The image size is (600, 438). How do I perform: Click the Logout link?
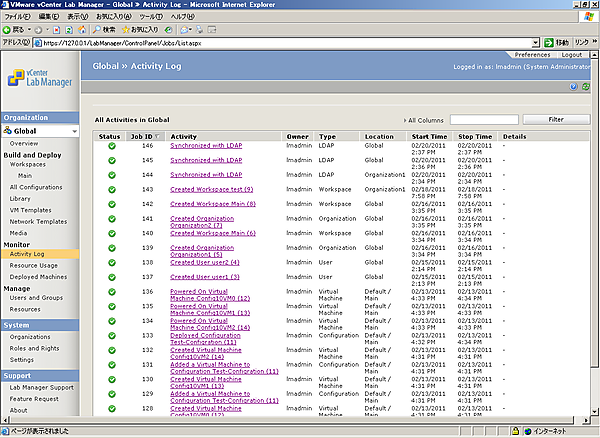tap(571, 55)
